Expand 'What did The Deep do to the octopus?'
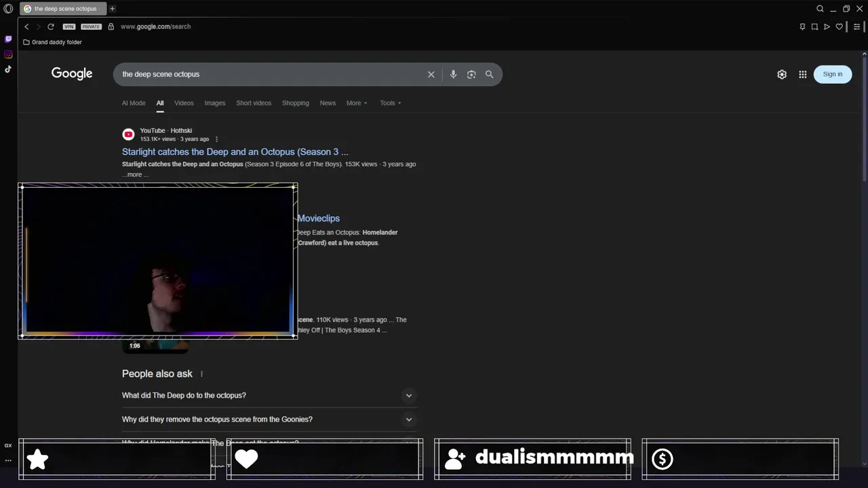The height and width of the screenshot is (488, 868). (269, 395)
